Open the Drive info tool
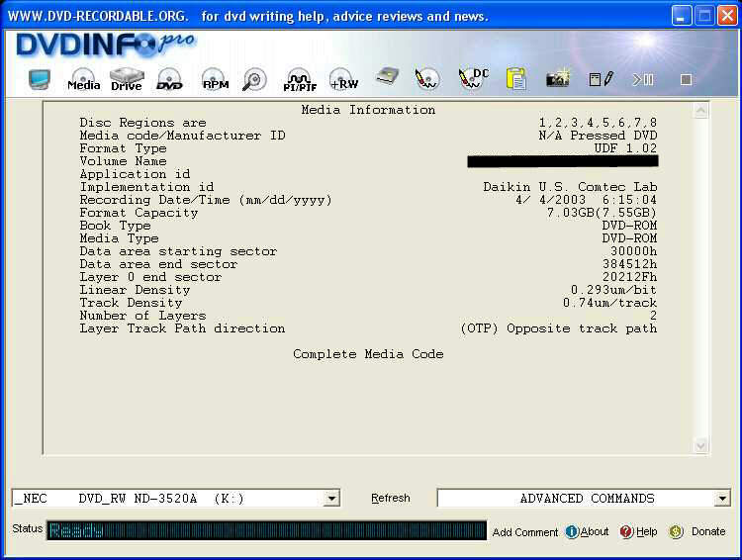The height and width of the screenshot is (560, 742). click(127, 79)
